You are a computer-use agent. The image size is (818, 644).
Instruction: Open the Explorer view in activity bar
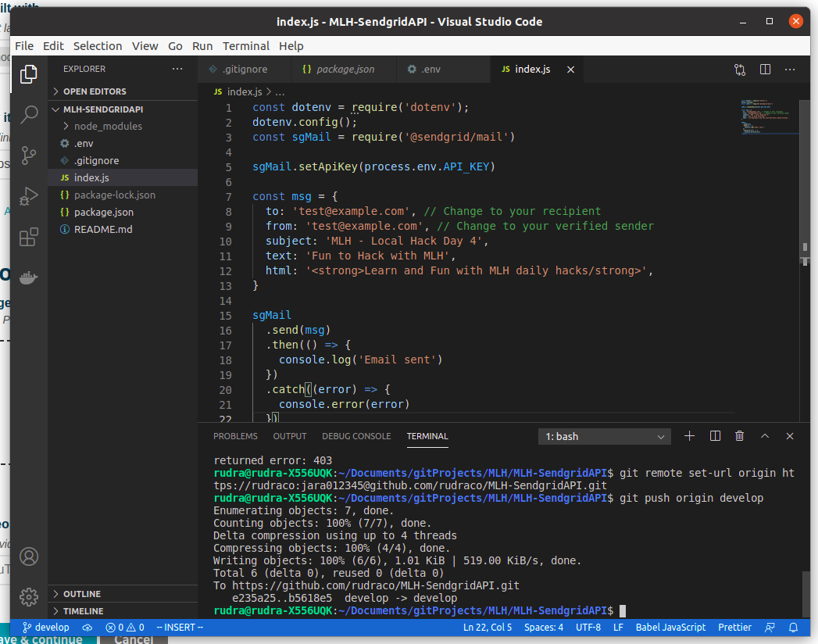click(29, 74)
